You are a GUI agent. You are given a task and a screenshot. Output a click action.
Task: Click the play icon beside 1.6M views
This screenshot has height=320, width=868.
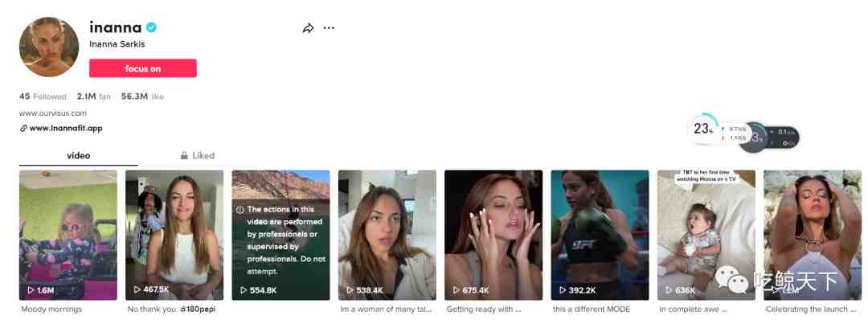click(x=31, y=290)
